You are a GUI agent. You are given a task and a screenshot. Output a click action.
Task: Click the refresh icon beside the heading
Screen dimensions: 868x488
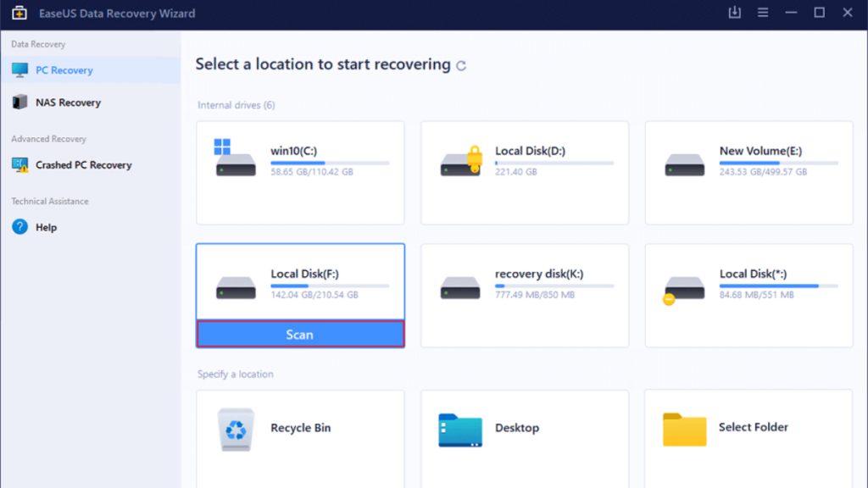(x=461, y=65)
